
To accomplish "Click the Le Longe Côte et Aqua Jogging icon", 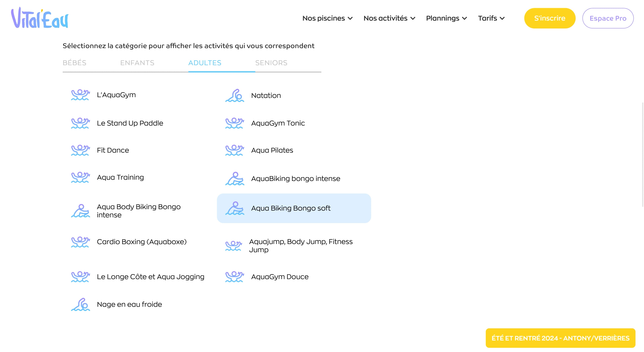I will pos(80,277).
